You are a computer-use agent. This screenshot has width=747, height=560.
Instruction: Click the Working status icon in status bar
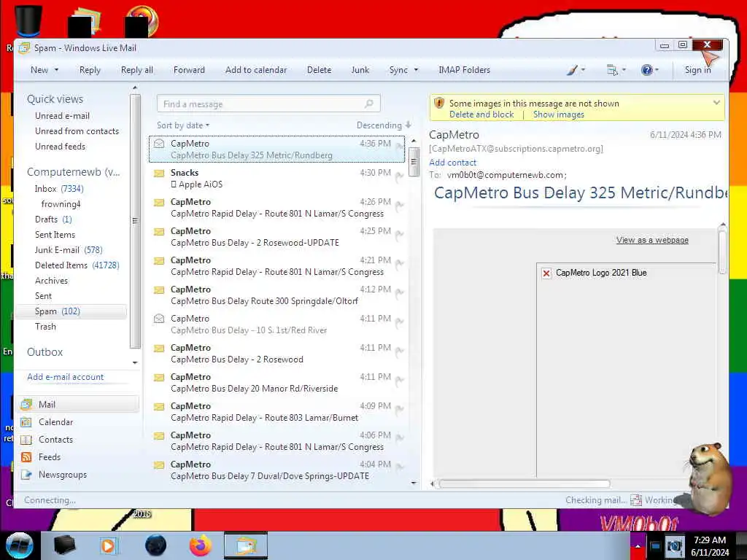[x=636, y=500]
